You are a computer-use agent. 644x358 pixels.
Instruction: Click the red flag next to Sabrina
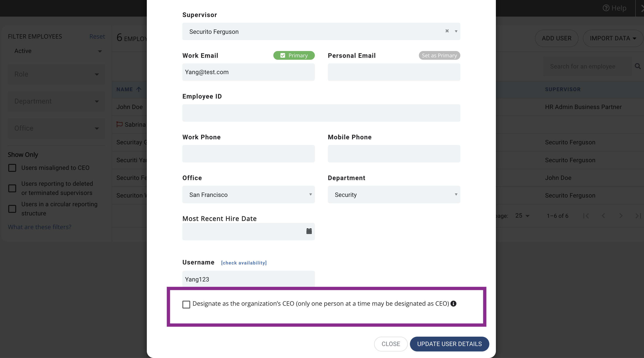pos(120,124)
